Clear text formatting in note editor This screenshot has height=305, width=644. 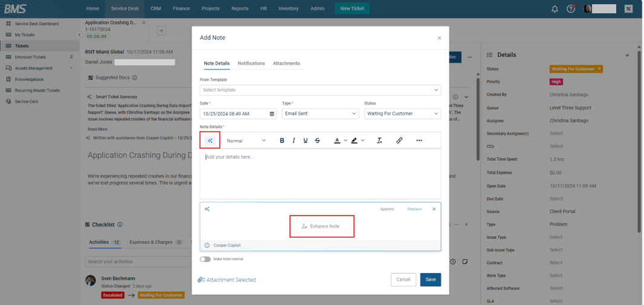tap(379, 141)
